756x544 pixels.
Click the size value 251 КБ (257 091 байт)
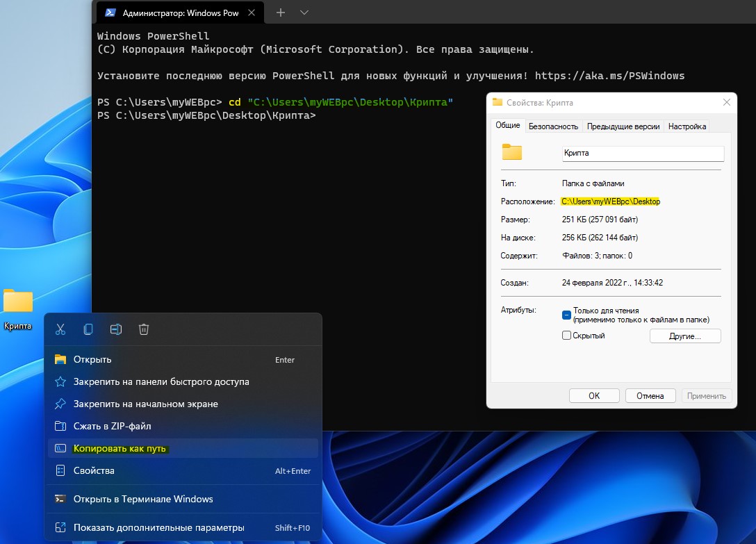pyautogui.click(x=600, y=220)
